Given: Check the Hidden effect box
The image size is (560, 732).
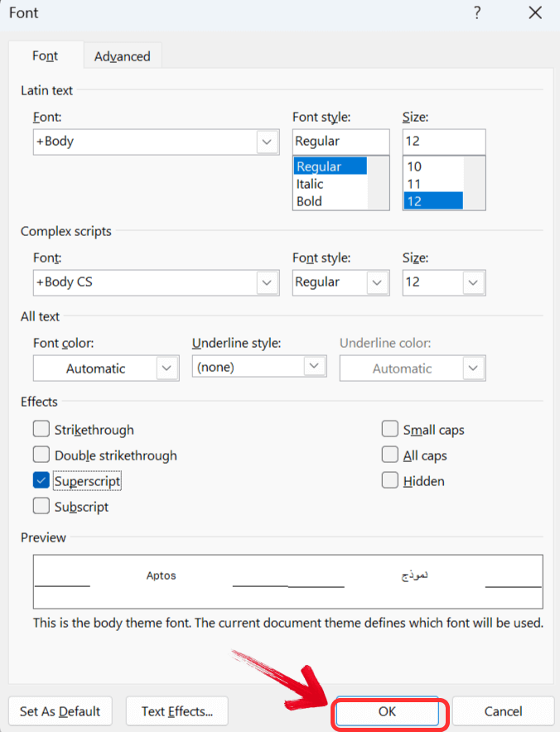Looking at the screenshot, I should pos(390,480).
